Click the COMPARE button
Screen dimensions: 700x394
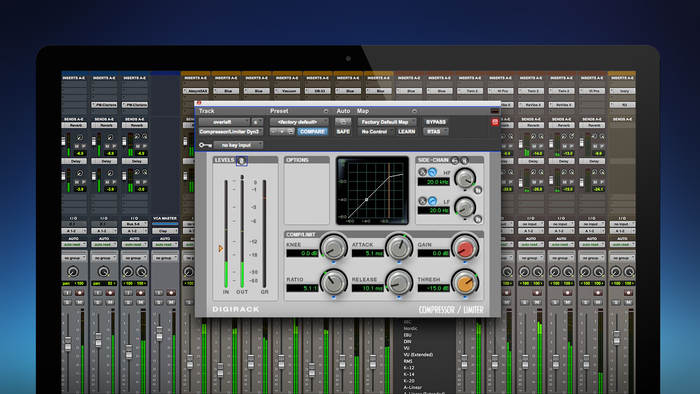[312, 132]
